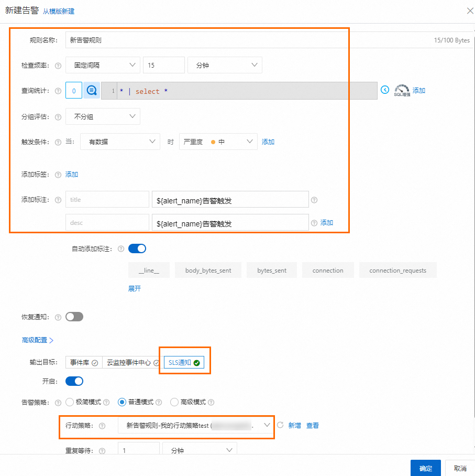Click the 规则名称 input field
Viewport: 475px width, 476px height.
pos(269,40)
